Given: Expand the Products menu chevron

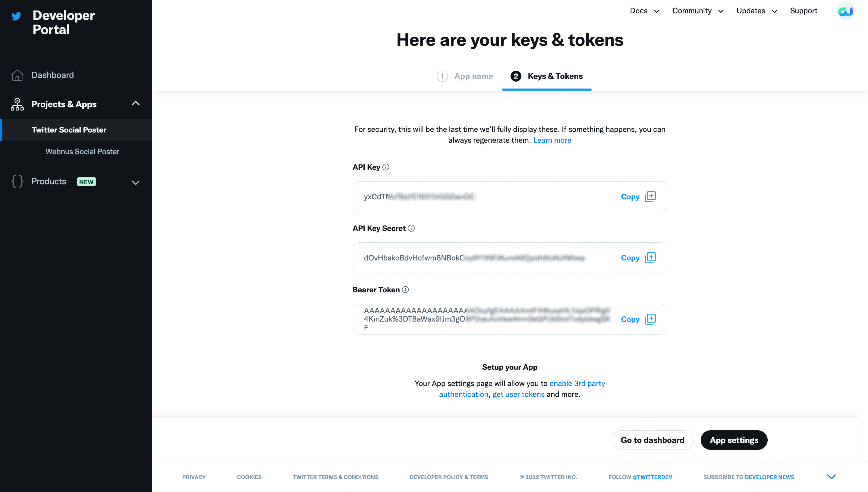Looking at the screenshot, I should (136, 182).
